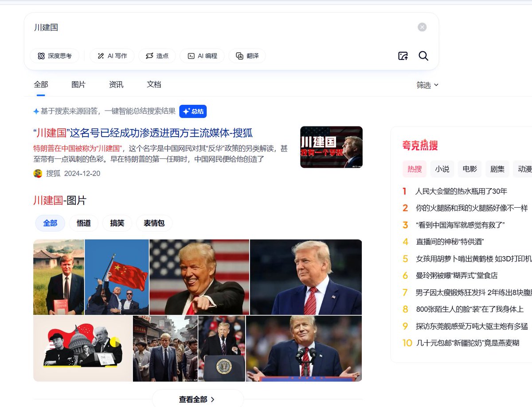
Task: Open image of man before rural house
Action: click(59, 277)
